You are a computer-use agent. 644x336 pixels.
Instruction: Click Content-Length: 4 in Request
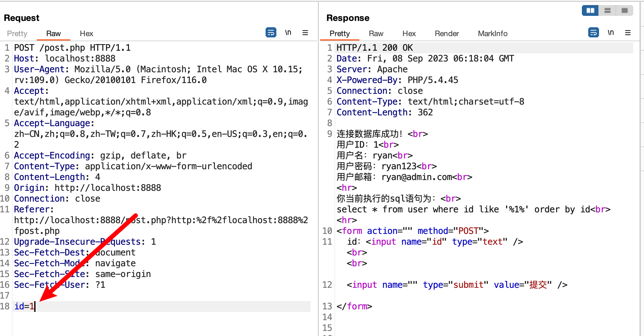pyautogui.click(x=57, y=177)
